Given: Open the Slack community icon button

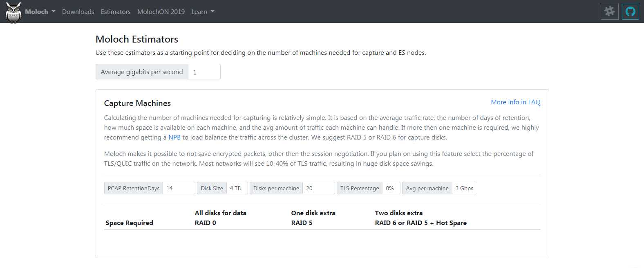Looking at the screenshot, I should click(609, 11).
